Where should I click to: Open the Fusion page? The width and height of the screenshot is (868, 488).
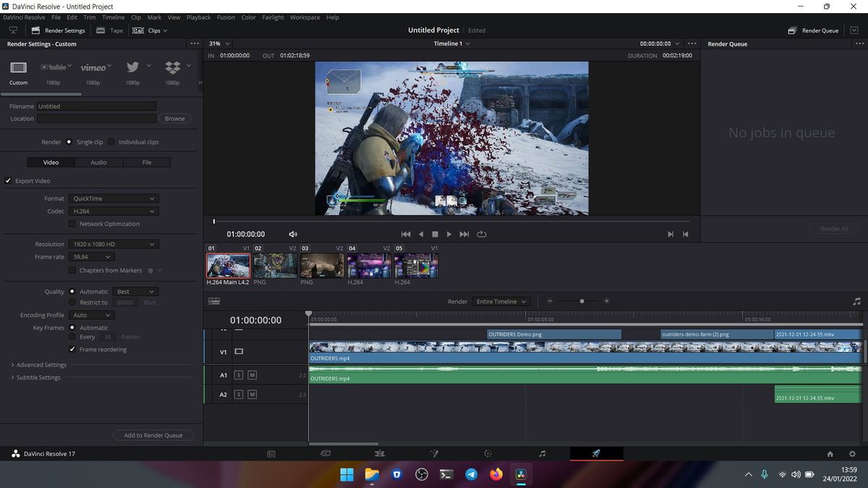[x=433, y=453]
